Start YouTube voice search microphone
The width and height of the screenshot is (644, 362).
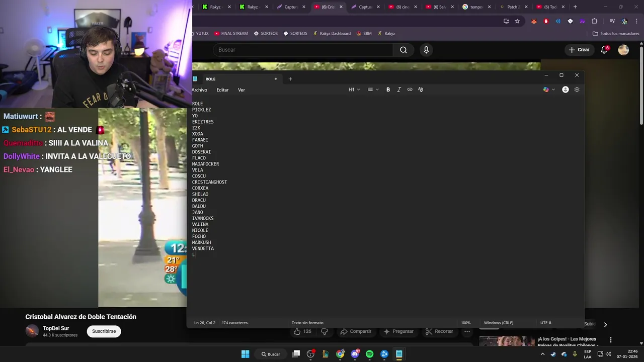[x=426, y=50]
